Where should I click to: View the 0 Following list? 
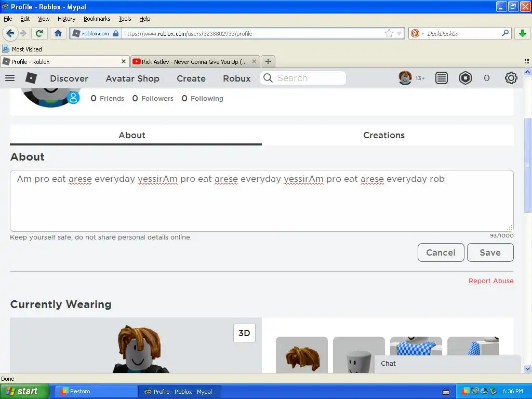tap(203, 98)
